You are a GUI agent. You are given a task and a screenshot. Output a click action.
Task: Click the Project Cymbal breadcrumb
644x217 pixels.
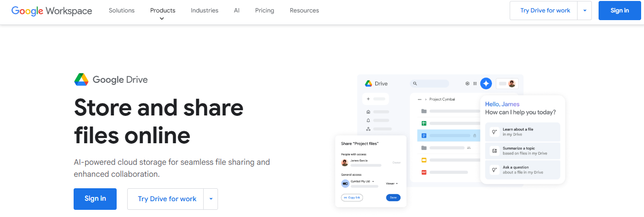[442, 99]
